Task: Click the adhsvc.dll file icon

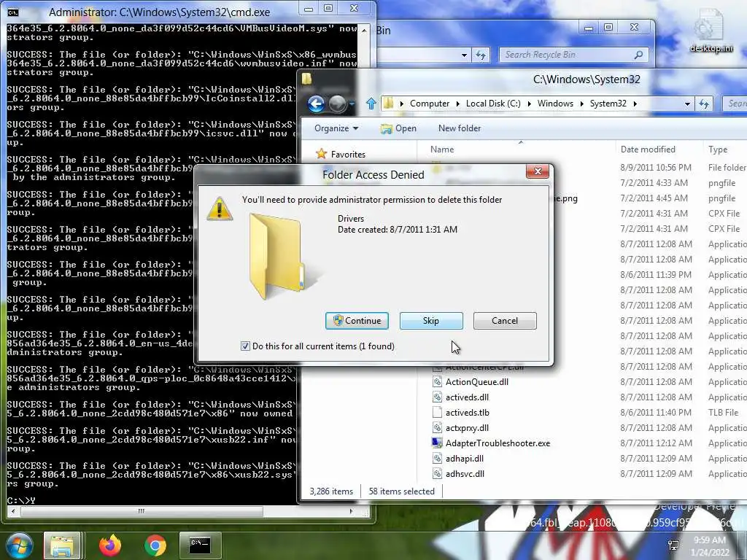Action: pyautogui.click(x=437, y=473)
